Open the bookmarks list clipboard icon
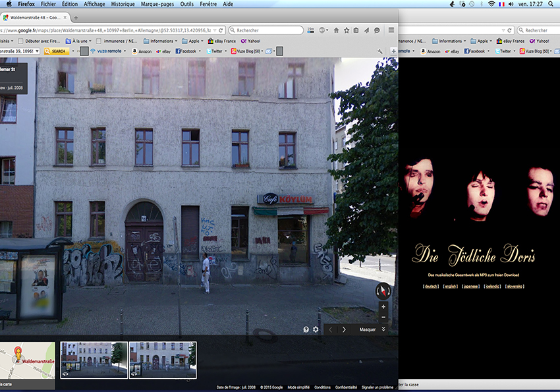This screenshot has width=560, height=392. click(x=356, y=30)
